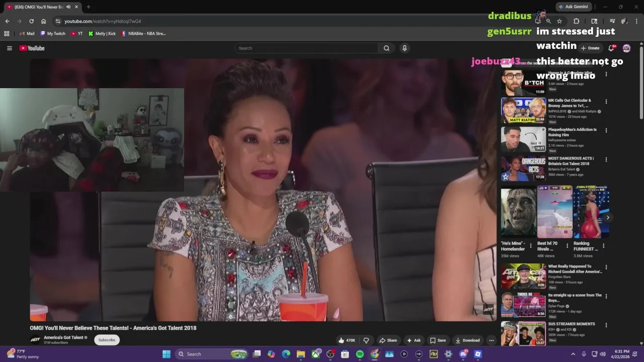Open the Xbox app from taskbar

pyautogui.click(x=315, y=354)
